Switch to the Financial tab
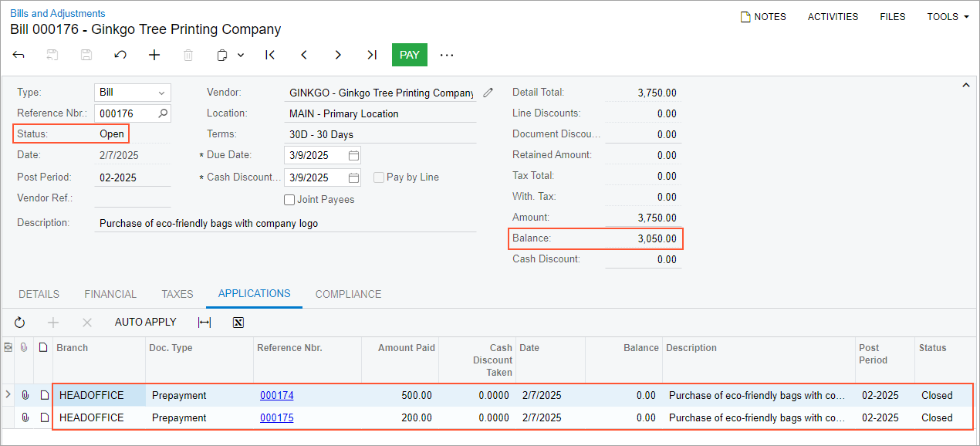Image resolution: width=980 pixels, height=446 pixels. pyautogui.click(x=110, y=294)
